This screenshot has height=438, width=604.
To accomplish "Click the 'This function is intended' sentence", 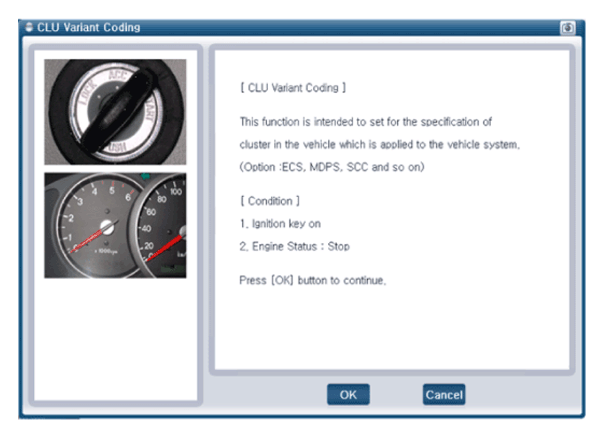I will coord(366,122).
